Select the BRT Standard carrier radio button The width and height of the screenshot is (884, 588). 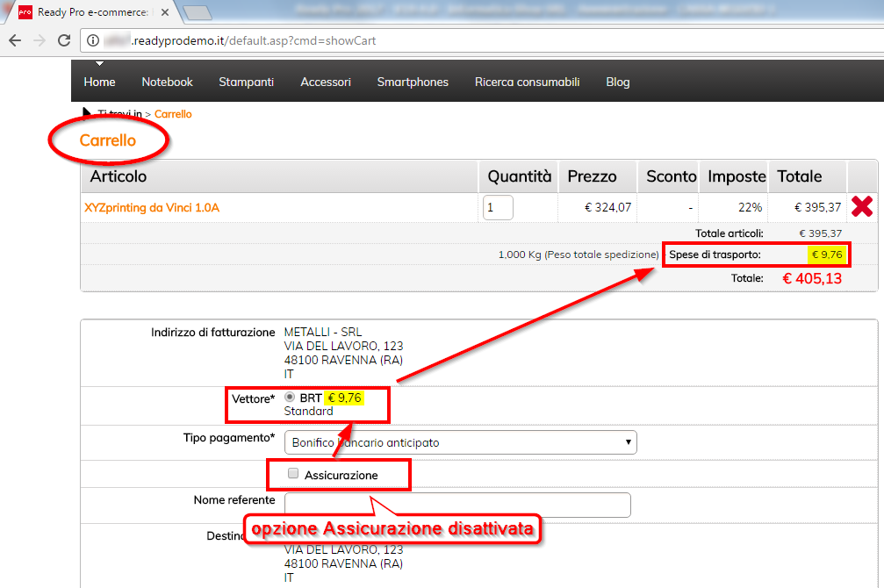click(290, 397)
